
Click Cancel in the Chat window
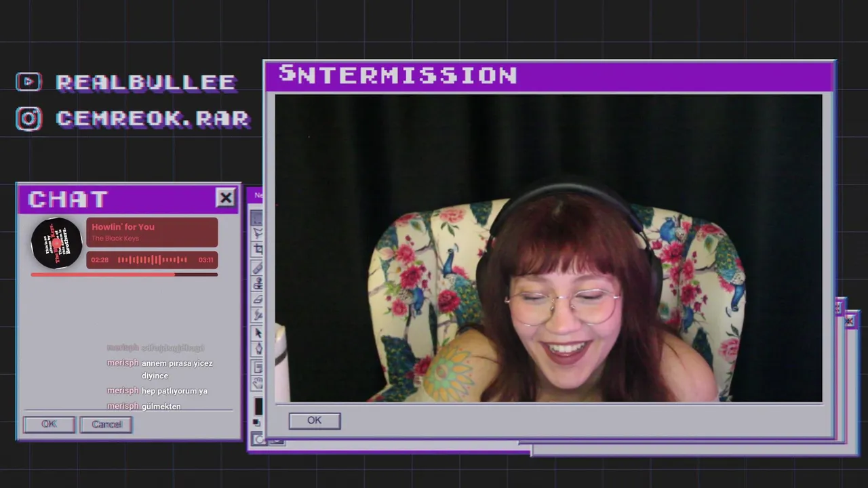tap(106, 424)
